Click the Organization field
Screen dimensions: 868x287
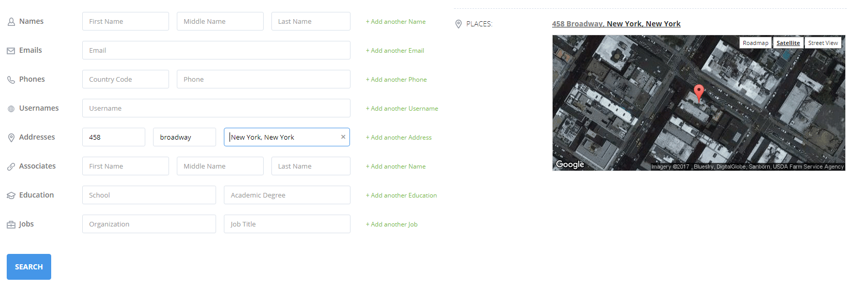pyautogui.click(x=149, y=224)
